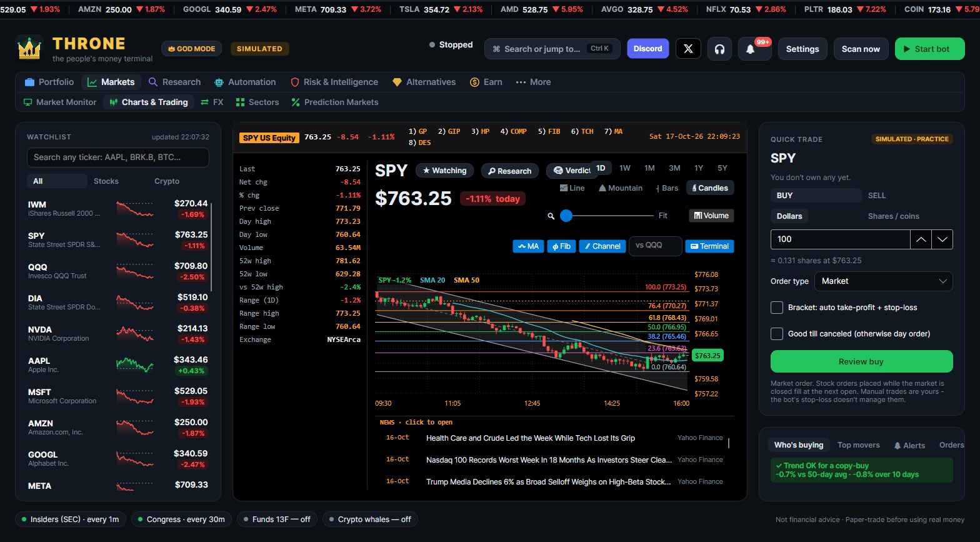Toggle the Channel overlay
The height and width of the screenshot is (542, 980).
pos(602,246)
